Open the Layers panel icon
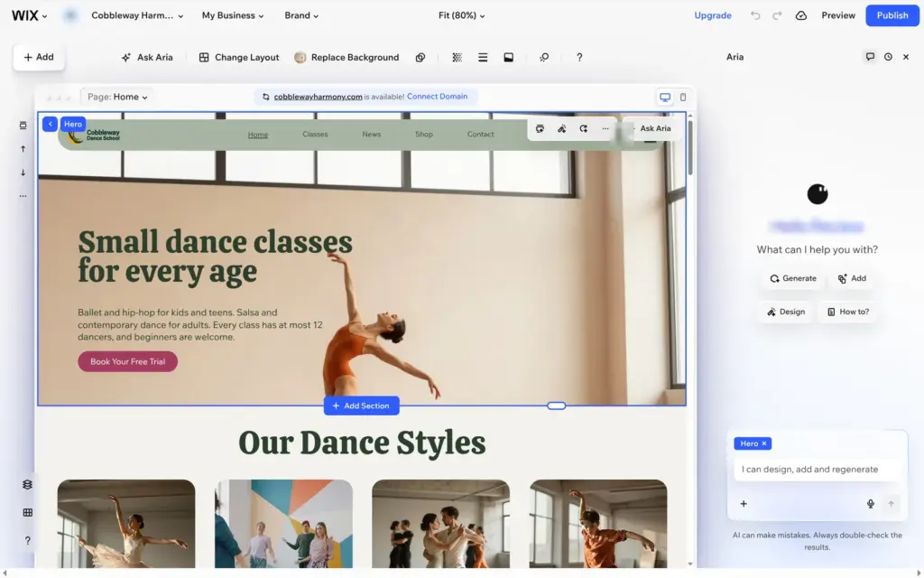Image resolution: width=924 pixels, height=578 pixels. pyautogui.click(x=27, y=484)
